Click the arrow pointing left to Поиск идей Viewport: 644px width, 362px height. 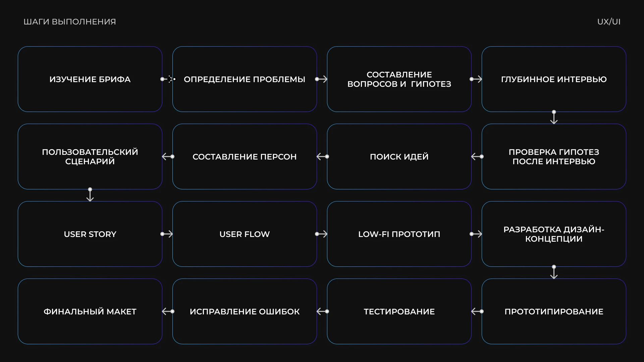477,157
